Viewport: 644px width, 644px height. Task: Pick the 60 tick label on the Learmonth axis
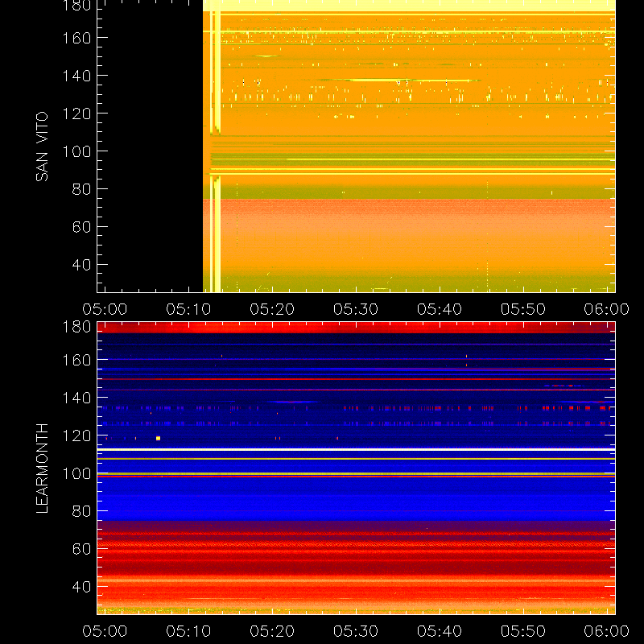coord(81,549)
